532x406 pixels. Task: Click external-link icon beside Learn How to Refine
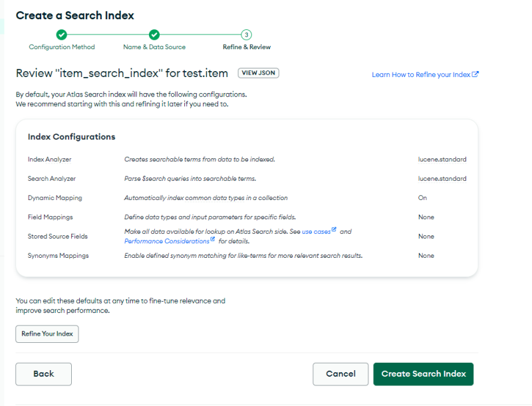coord(475,74)
